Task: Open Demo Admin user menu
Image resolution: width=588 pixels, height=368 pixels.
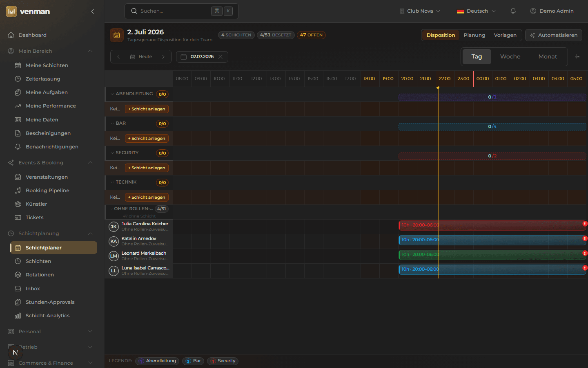Action: point(552,11)
